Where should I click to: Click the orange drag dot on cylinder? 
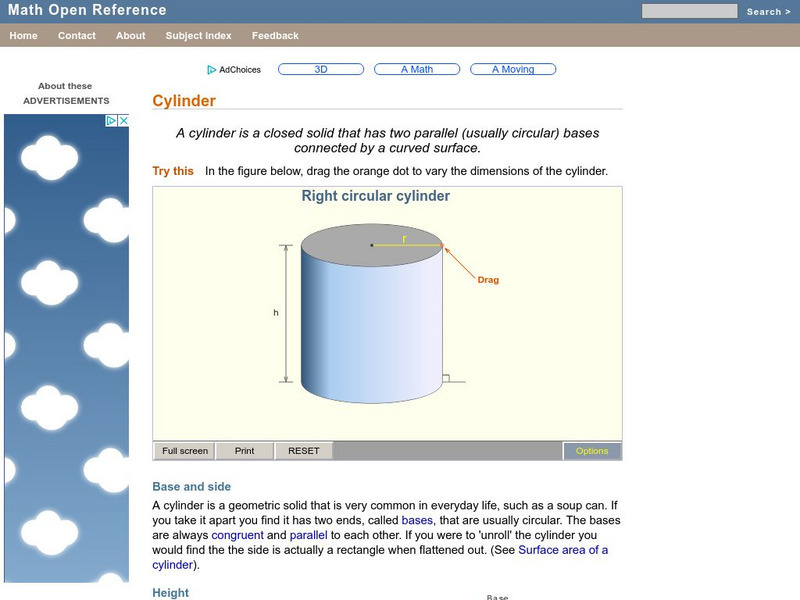[x=442, y=246]
